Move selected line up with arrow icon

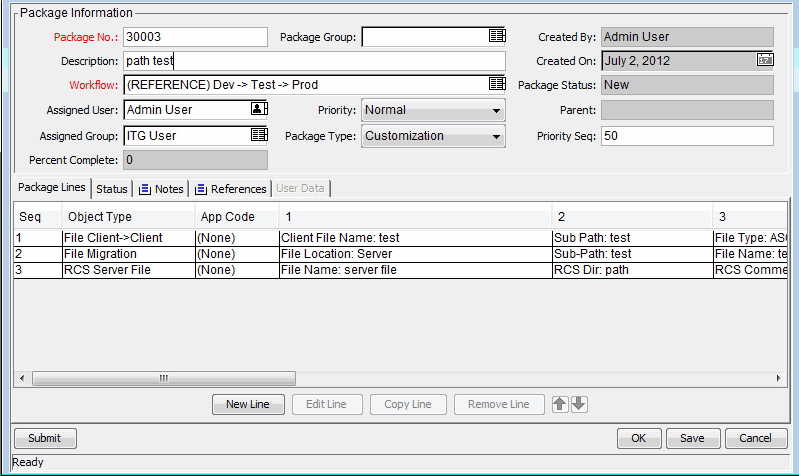click(x=560, y=404)
